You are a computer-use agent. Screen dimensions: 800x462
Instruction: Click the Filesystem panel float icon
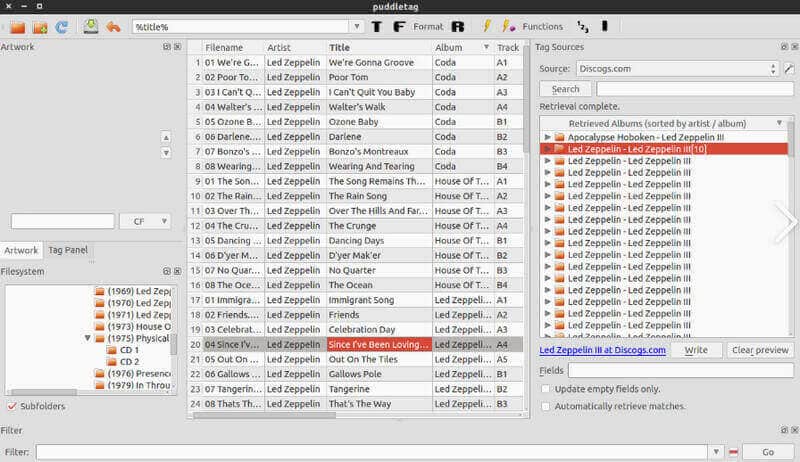[x=167, y=271]
